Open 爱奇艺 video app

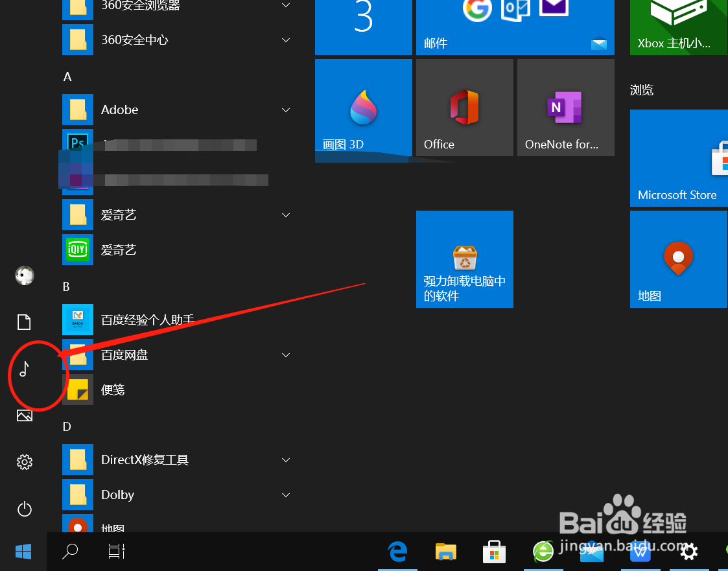pos(119,250)
